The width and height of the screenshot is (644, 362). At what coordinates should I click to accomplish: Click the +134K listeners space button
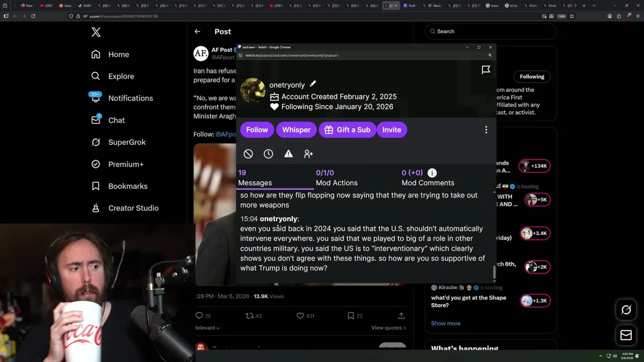pyautogui.click(x=535, y=166)
